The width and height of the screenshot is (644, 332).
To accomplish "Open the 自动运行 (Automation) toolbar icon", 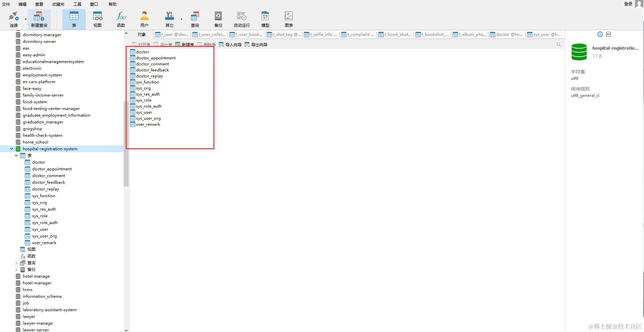I will pos(242,19).
